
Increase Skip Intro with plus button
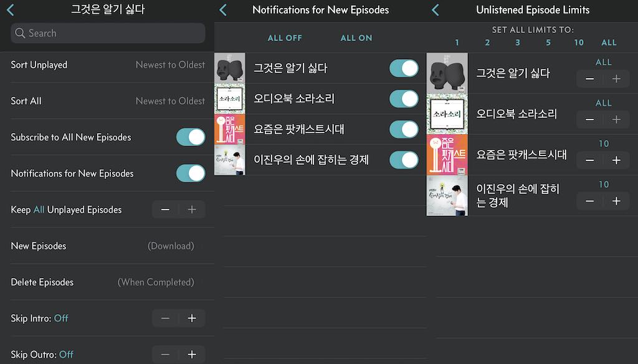click(192, 318)
